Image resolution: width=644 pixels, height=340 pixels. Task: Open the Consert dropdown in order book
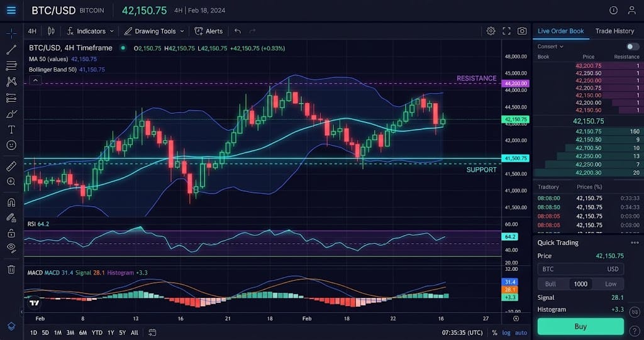pyautogui.click(x=550, y=47)
